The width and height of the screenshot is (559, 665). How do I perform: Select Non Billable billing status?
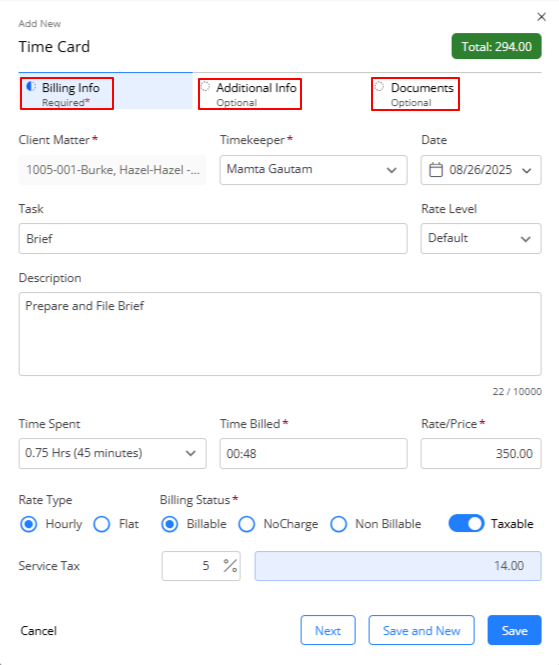click(x=338, y=524)
